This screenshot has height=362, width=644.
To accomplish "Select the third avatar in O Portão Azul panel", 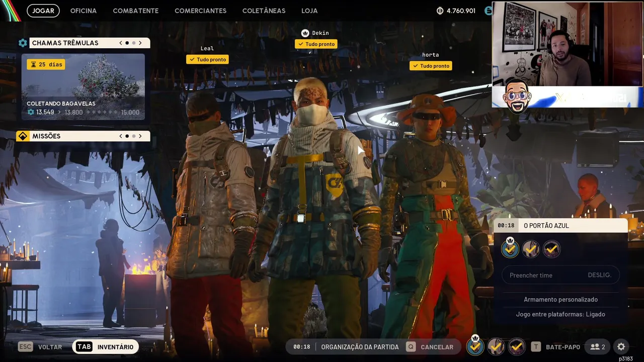I will [552, 249].
